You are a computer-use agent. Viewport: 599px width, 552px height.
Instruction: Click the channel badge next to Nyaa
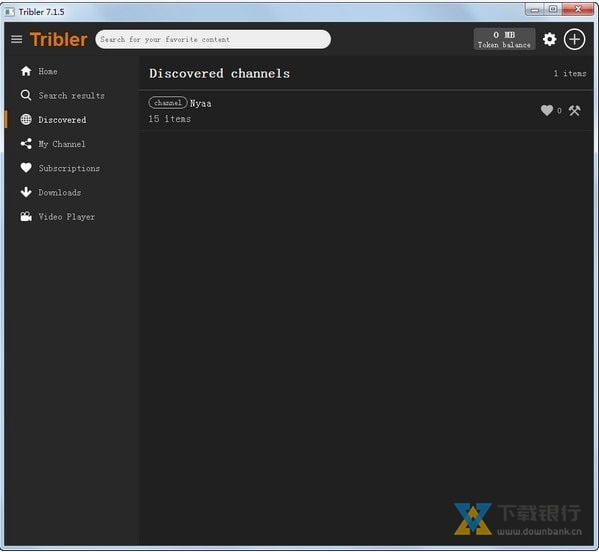tap(168, 103)
